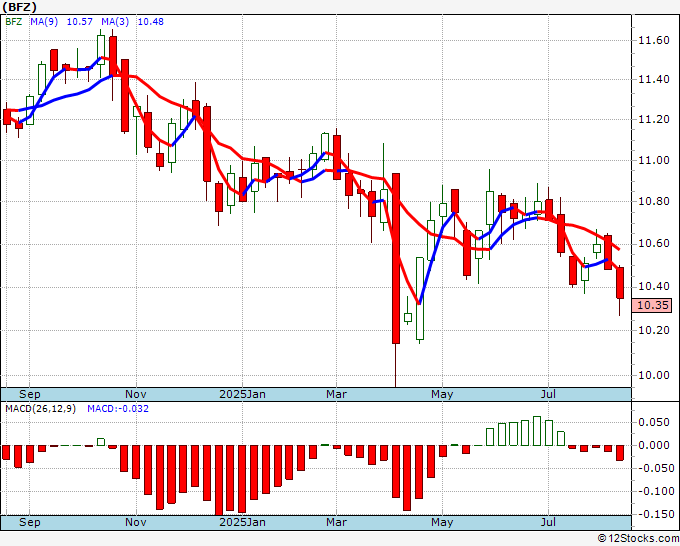Screen dimensions: 680x546
Task: Click the MACD(26,12,9) indicator label
Action: 40,409
